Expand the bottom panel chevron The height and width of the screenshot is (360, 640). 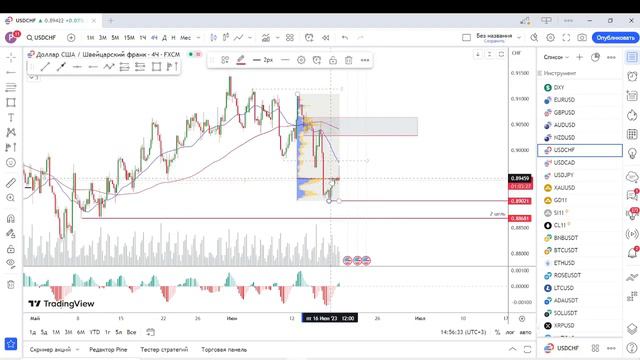(x=512, y=349)
